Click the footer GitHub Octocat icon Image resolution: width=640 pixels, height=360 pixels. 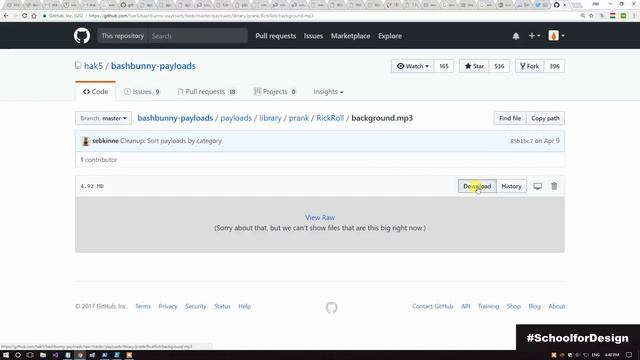pyautogui.click(x=331, y=307)
